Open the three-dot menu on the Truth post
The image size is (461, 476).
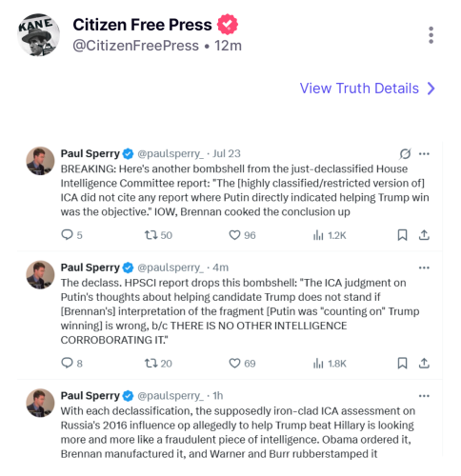(431, 35)
